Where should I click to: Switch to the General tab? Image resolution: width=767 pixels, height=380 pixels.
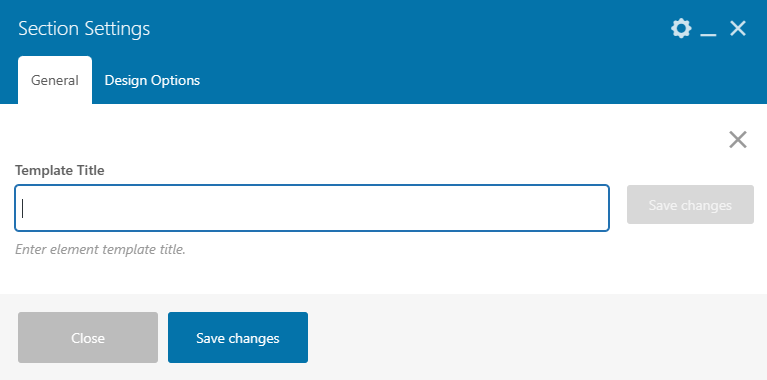(55, 80)
